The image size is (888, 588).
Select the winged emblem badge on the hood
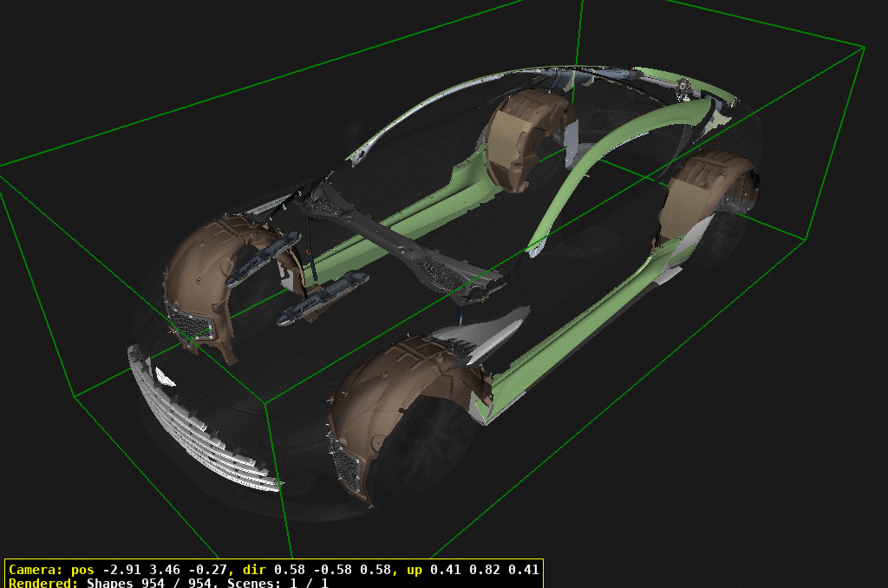162,376
